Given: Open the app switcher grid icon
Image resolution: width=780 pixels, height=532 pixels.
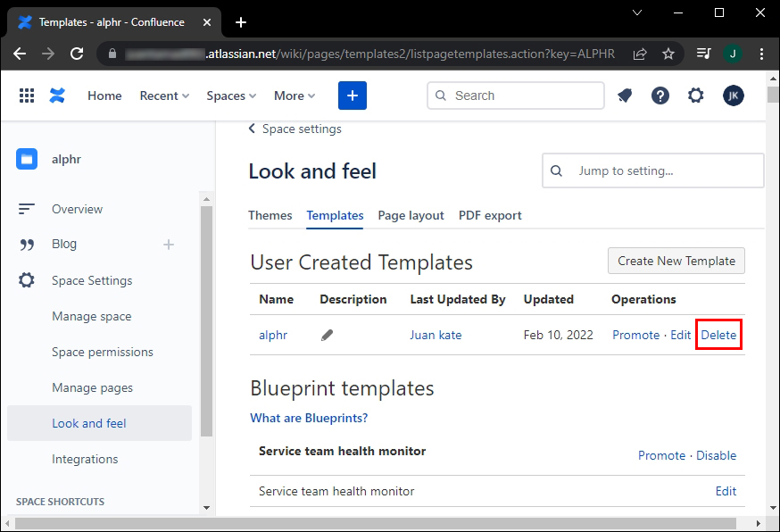Looking at the screenshot, I should (27, 96).
